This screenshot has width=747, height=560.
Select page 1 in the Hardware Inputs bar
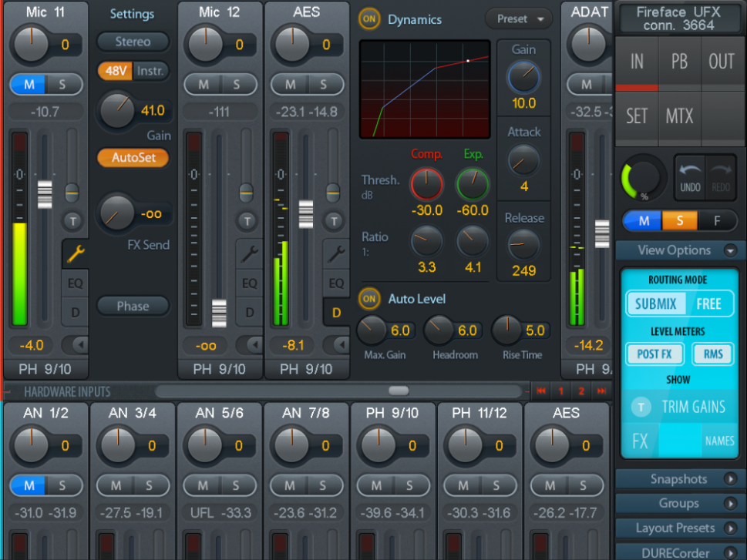[560, 391]
